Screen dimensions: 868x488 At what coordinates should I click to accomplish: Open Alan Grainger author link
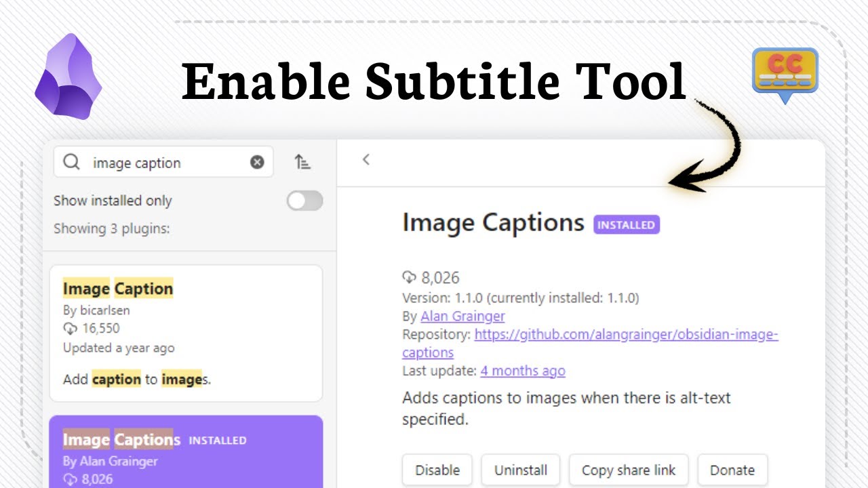click(462, 316)
